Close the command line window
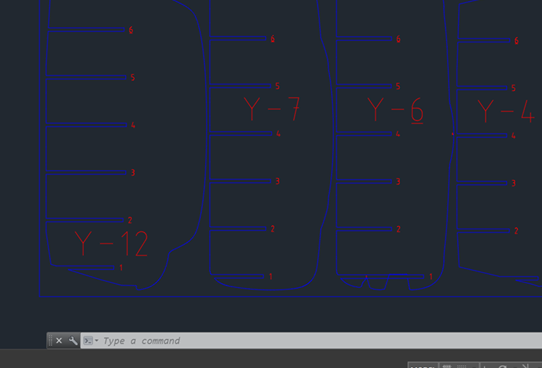This screenshot has width=542, height=368. (x=59, y=341)
